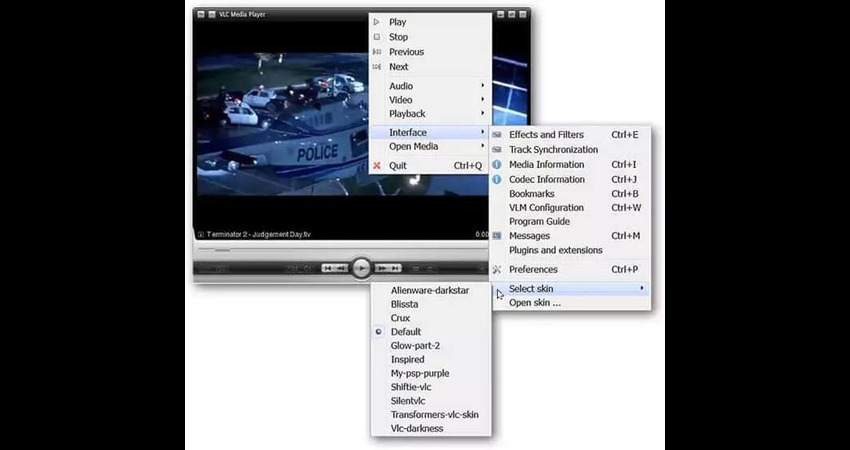The height and width of the screenshot is (450, 850).
Task: Choose Quit from the context menu
Action: coord(430,166)
